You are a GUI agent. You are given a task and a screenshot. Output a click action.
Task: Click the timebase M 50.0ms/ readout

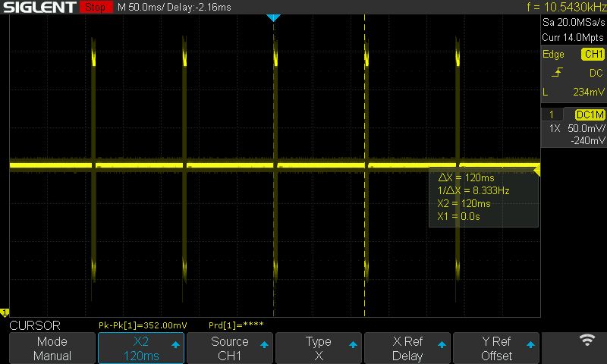[x=140, y=8]
